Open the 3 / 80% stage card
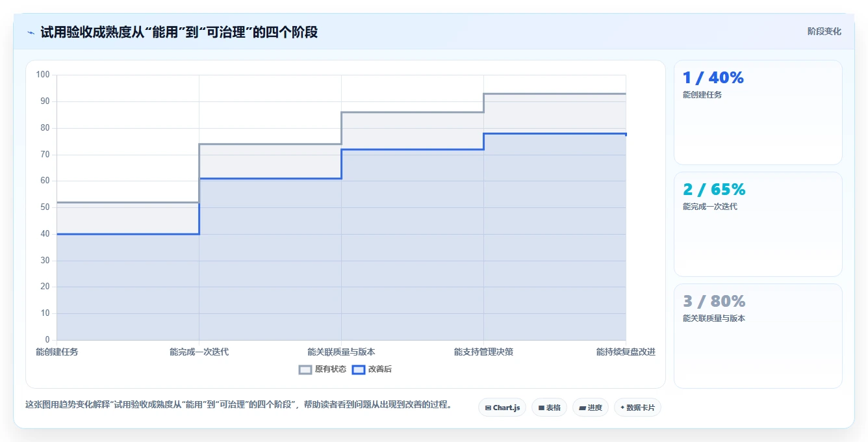The height and width of the screenshot is (442, 868). tap(758, 336)
